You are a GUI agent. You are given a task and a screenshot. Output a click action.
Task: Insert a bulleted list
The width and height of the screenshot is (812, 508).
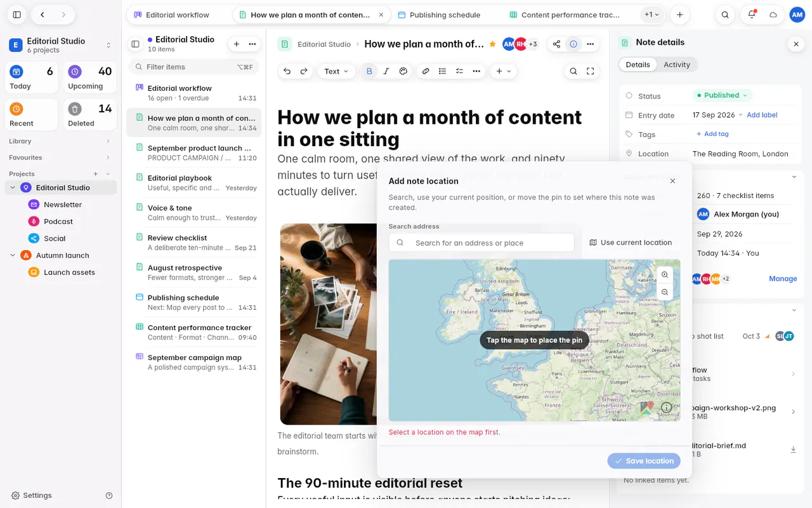443,71
